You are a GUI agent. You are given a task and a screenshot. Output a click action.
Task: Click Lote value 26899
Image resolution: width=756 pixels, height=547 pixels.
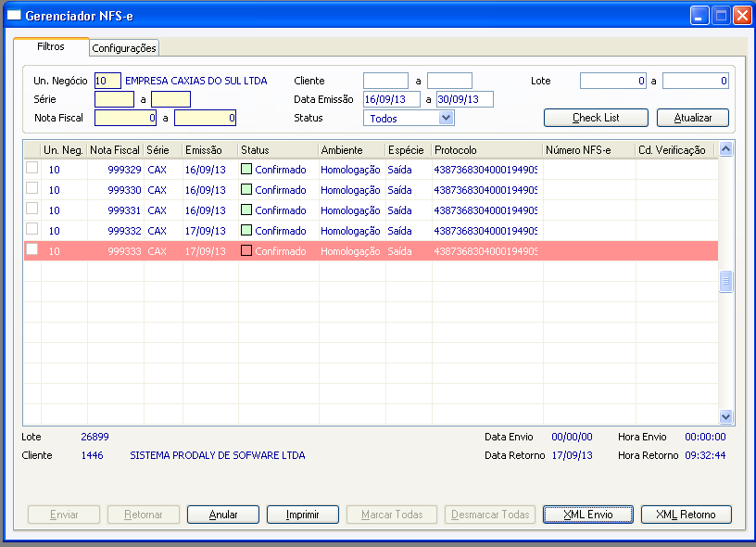tap(95, 437)
